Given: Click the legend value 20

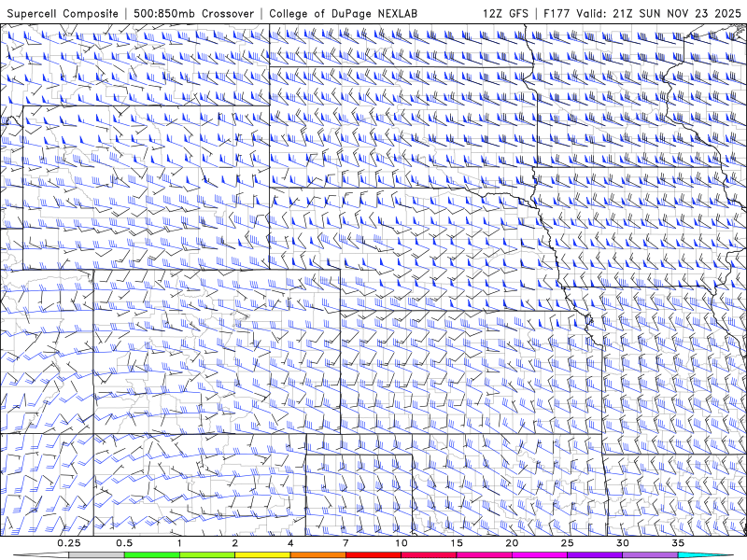Looking at the screenshot, I should 512,543.
